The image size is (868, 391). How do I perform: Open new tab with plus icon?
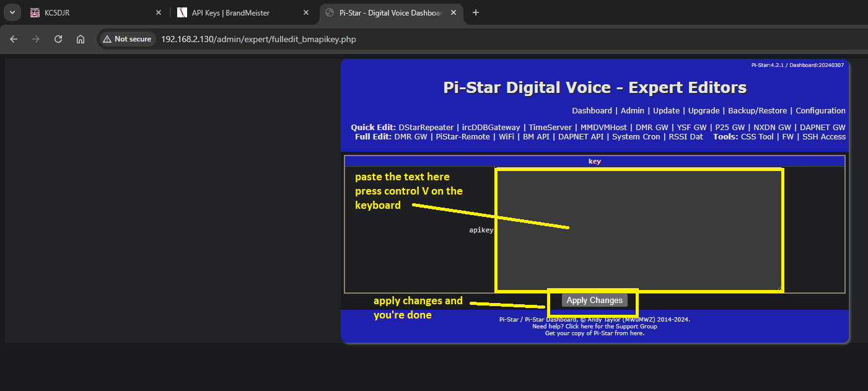coord(476,12)
